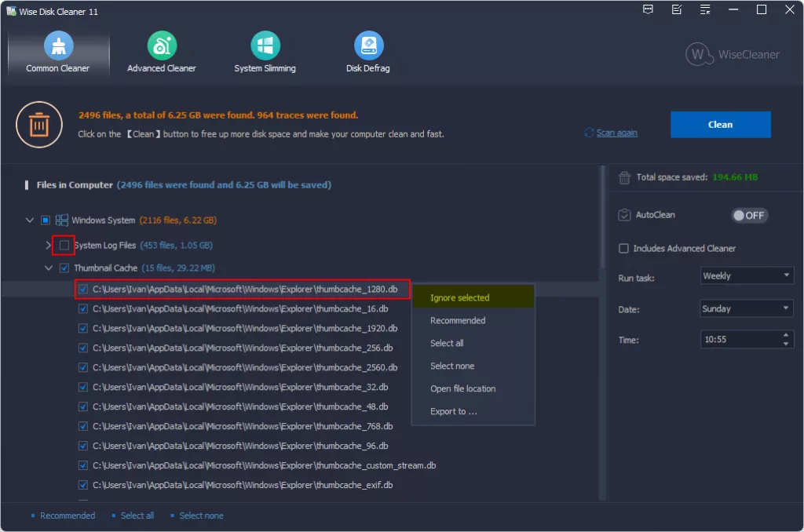Click the Scan again link

click(616, 133)
